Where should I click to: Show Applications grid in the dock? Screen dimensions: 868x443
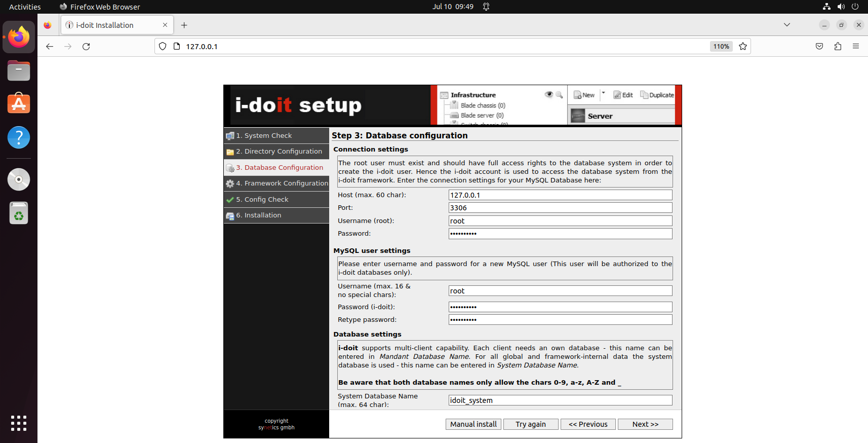19,423
